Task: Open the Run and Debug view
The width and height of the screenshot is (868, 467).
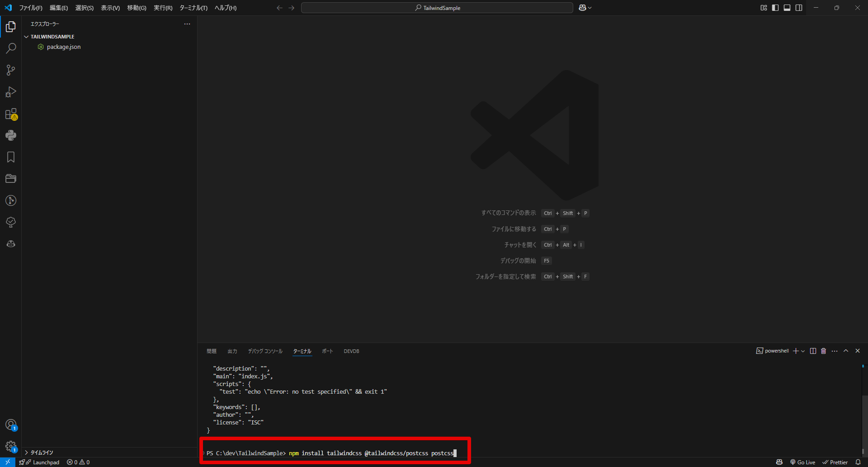Action: [x=11, y=92]
